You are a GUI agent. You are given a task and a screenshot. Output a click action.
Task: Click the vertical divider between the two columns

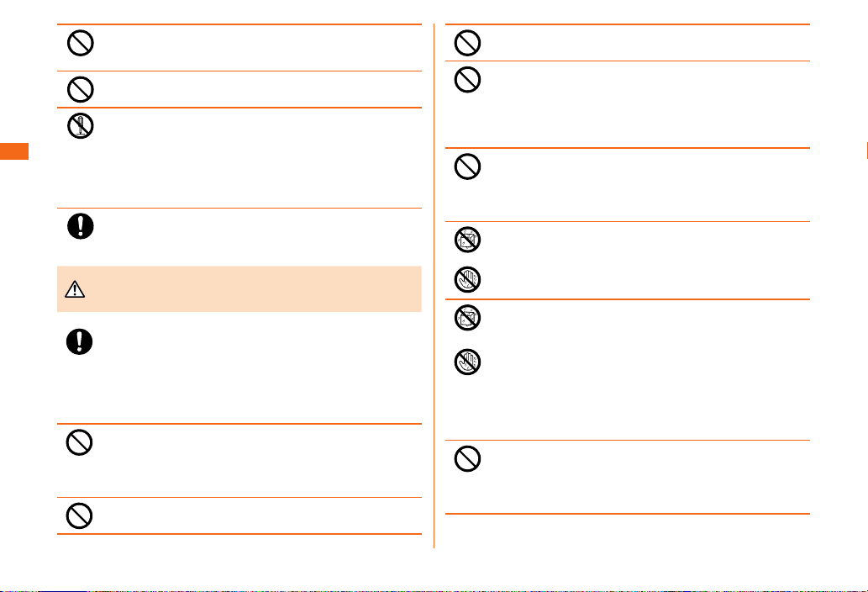(x=434, y=286)
